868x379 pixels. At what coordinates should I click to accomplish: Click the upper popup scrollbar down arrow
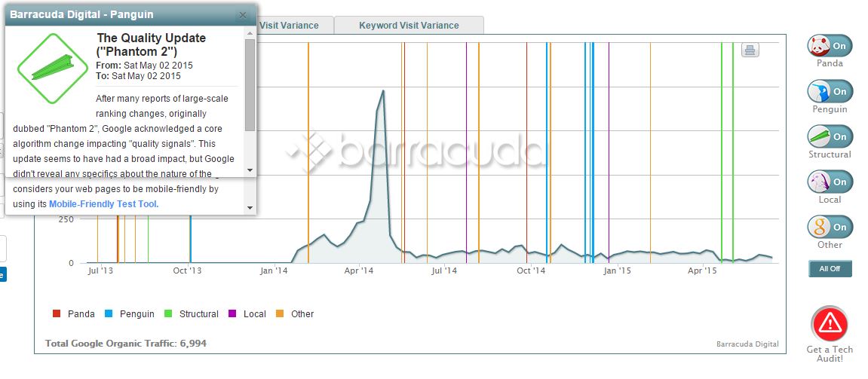point(250,170)
